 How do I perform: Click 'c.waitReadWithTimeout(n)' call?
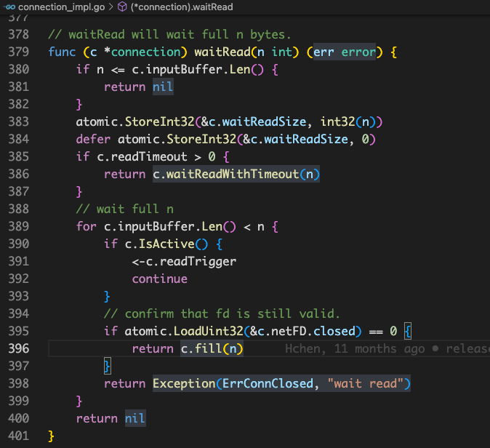(x=236, y=174)
